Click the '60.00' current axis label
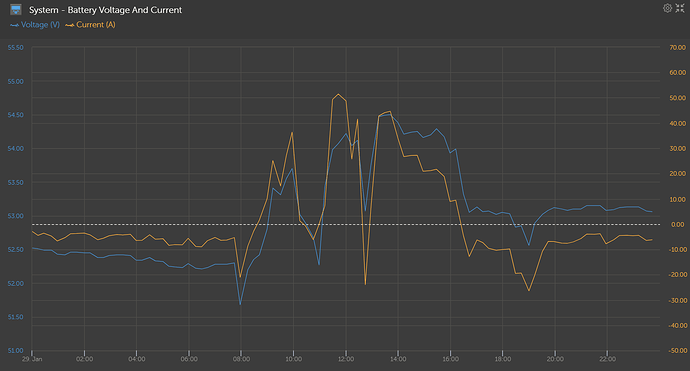 (678, 73)
